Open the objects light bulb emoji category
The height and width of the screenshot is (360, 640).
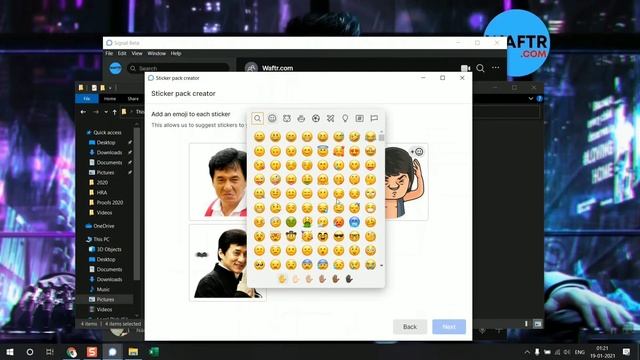pyautogui.click(x=345, y=118)
